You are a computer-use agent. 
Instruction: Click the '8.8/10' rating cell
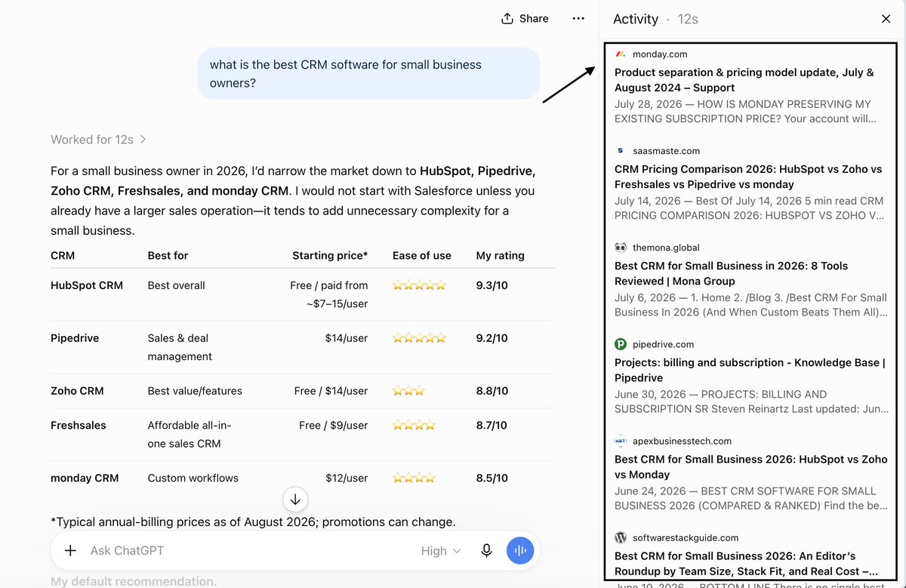492,391
